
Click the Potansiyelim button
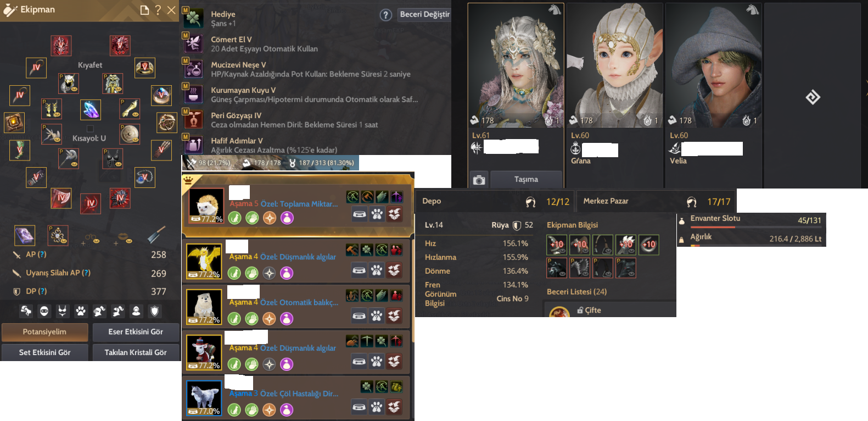click(x=45, y=332)
